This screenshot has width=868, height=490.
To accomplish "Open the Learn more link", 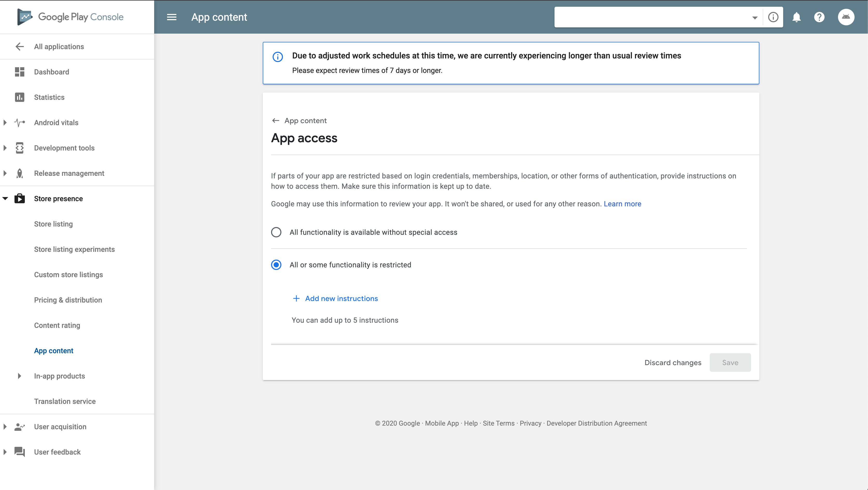I will coord(622,204).
